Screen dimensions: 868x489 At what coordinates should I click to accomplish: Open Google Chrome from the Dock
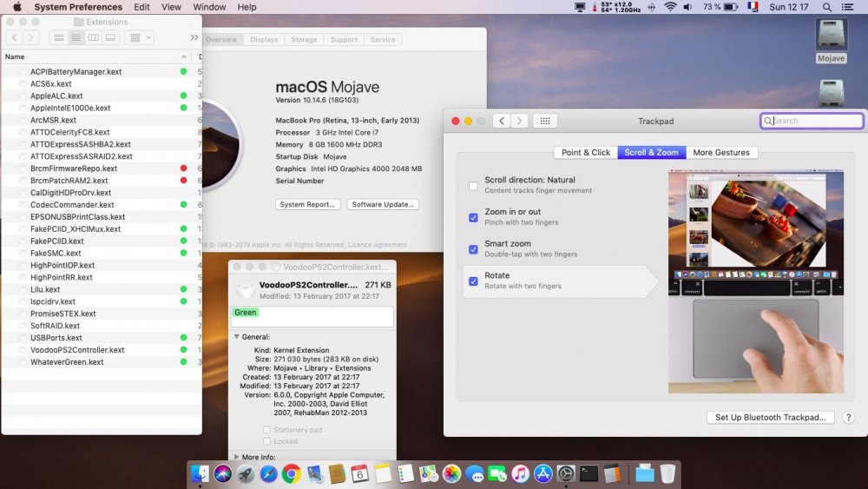(291, 473)
